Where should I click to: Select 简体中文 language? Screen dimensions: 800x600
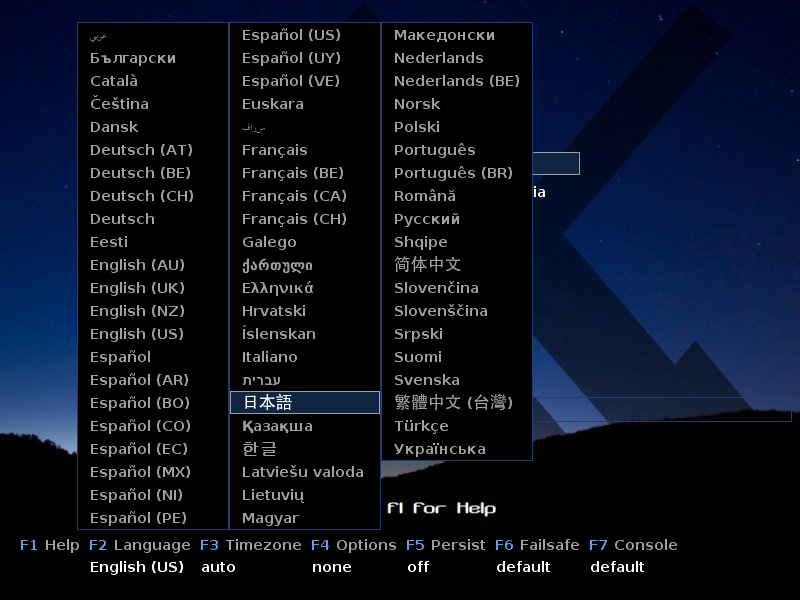(428, 264)
